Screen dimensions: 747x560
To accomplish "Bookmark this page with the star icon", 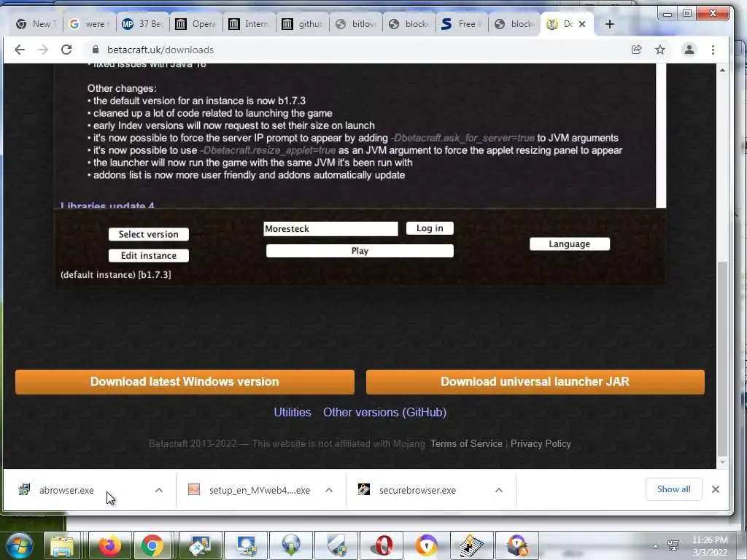I will coord(659,50).
